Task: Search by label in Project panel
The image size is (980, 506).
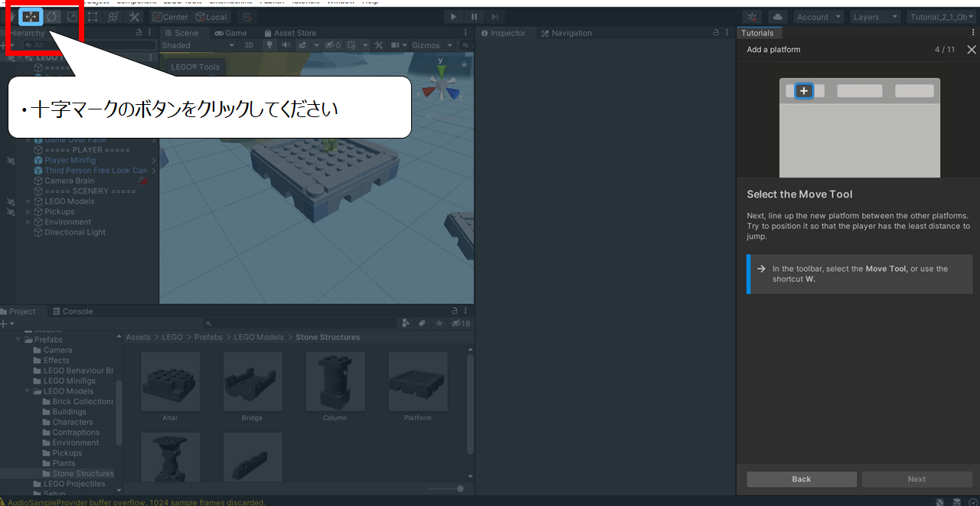Action: (422, 324)
